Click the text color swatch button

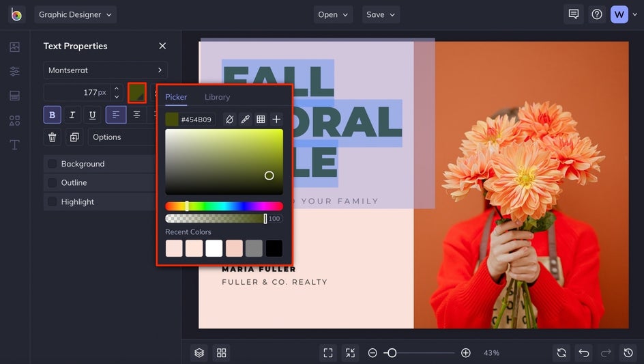point(136,93)
